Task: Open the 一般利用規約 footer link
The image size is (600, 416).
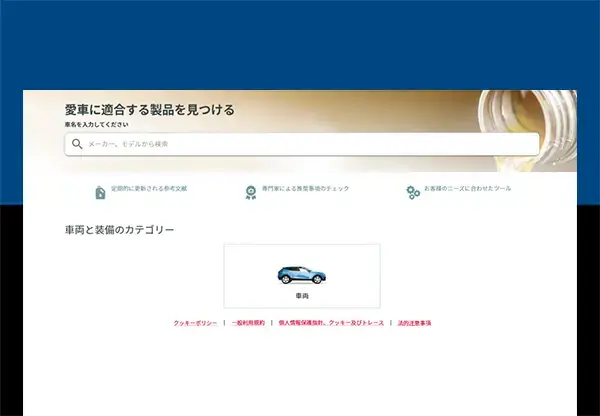Action: (x=248, y=323)
